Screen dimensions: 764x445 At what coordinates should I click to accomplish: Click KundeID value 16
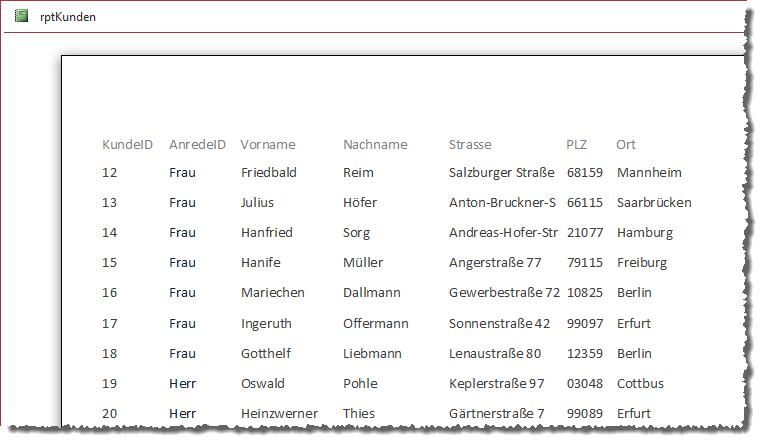(x=110, y=293)
